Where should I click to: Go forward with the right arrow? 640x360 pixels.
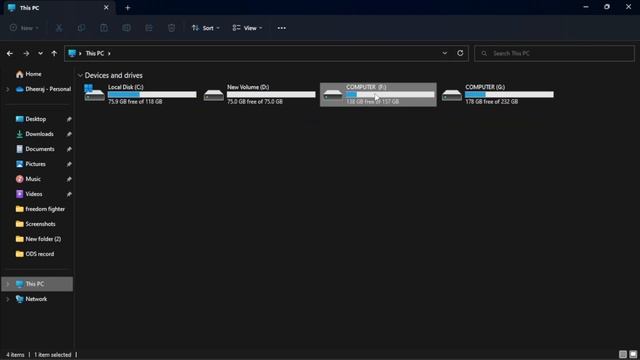pos(26,53)
